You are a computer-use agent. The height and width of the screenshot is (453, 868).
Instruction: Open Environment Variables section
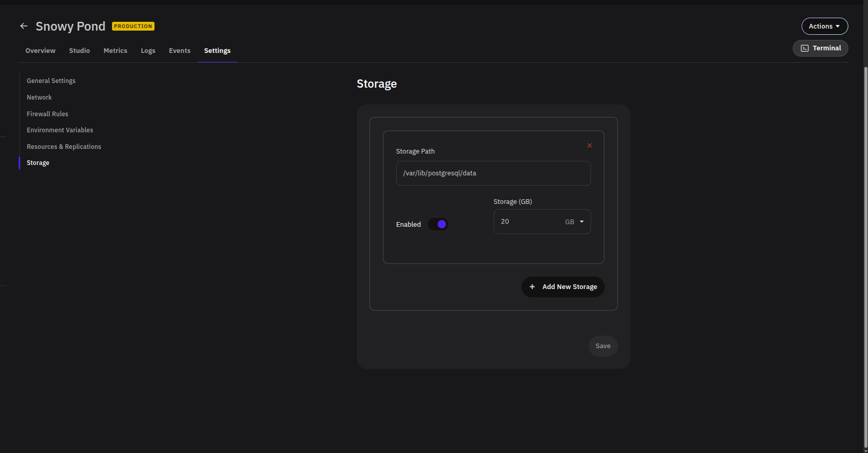pos(60,130)
